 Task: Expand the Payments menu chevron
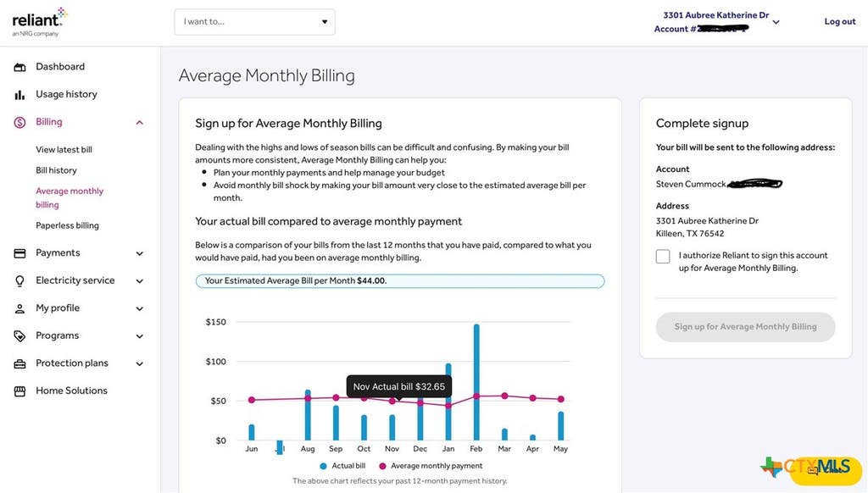(140, 253)
